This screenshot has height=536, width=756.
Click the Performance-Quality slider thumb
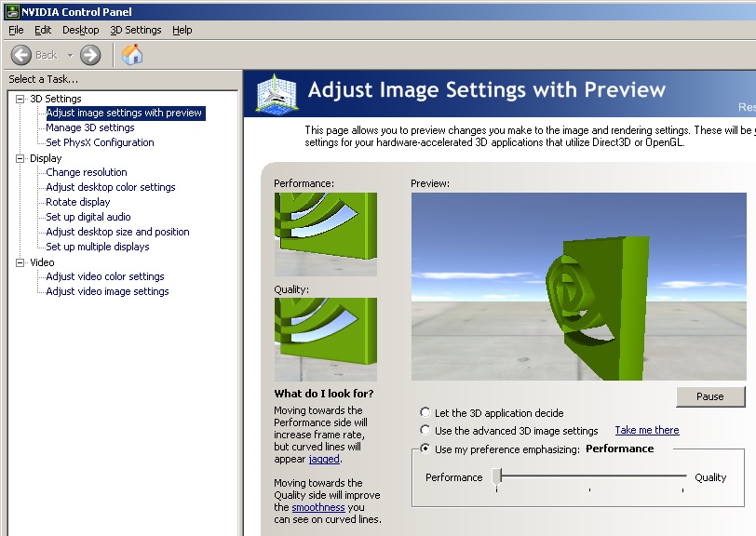tap(497, 476)
